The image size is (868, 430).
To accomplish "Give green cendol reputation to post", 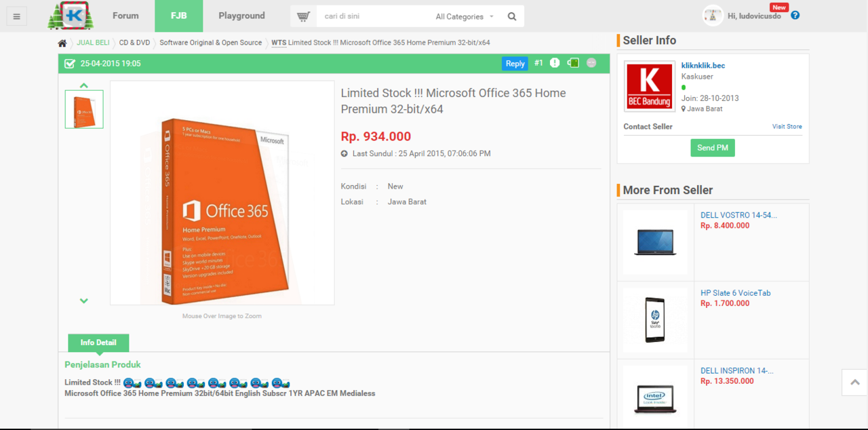I will [x=573, y=63].
